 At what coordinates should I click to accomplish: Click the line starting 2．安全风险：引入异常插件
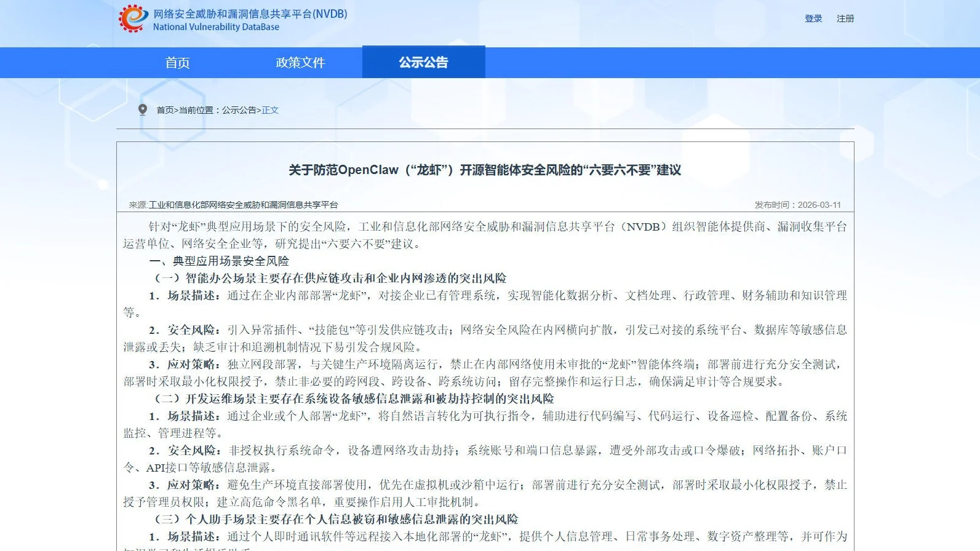[x=485, y=338]
